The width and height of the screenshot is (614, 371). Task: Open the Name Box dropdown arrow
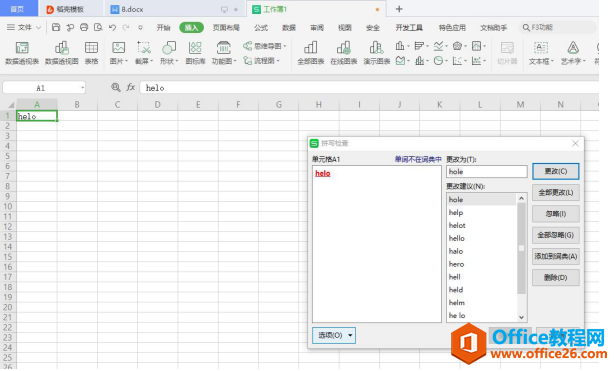pos(83,88)
